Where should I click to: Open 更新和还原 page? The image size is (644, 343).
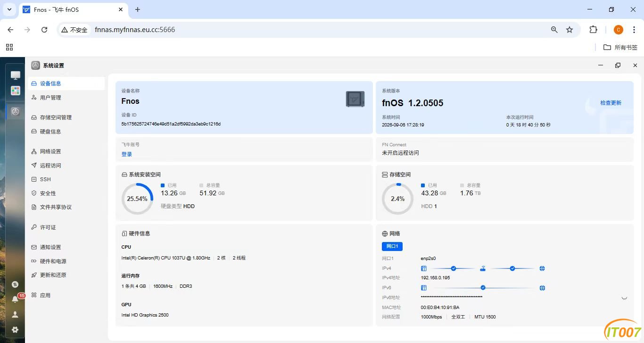coord(66,275)
